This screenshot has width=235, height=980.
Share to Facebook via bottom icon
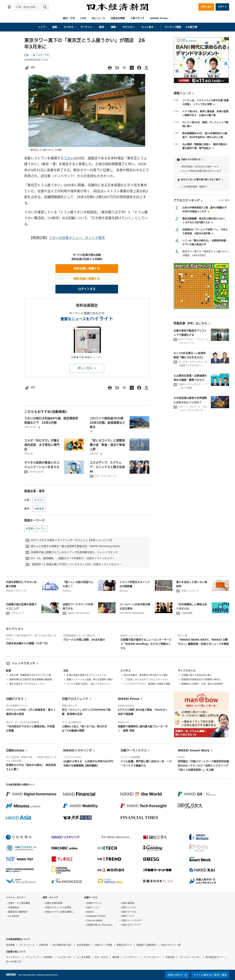click(x=139, y=388)
